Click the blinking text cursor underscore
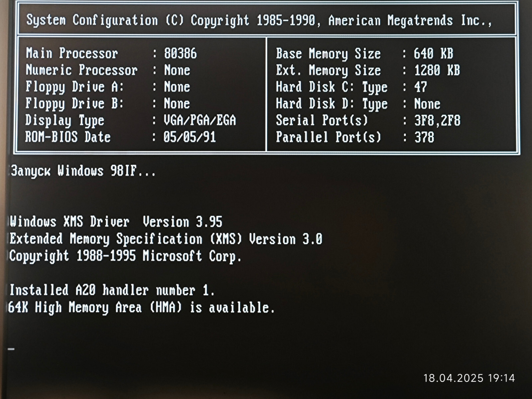The image size is (532, 399). pyautogui.click(x=11, y=349)
